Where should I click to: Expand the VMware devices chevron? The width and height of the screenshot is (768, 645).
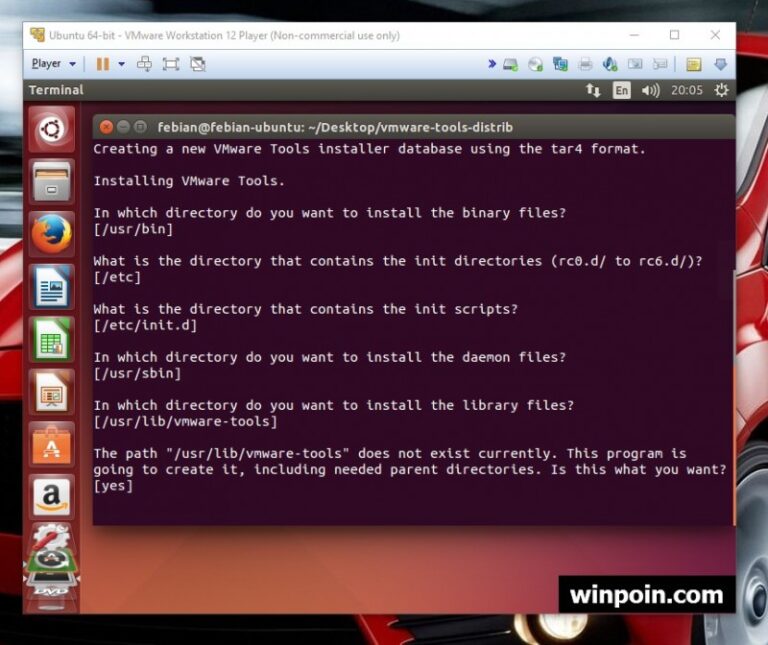click(x=492, y=64)
